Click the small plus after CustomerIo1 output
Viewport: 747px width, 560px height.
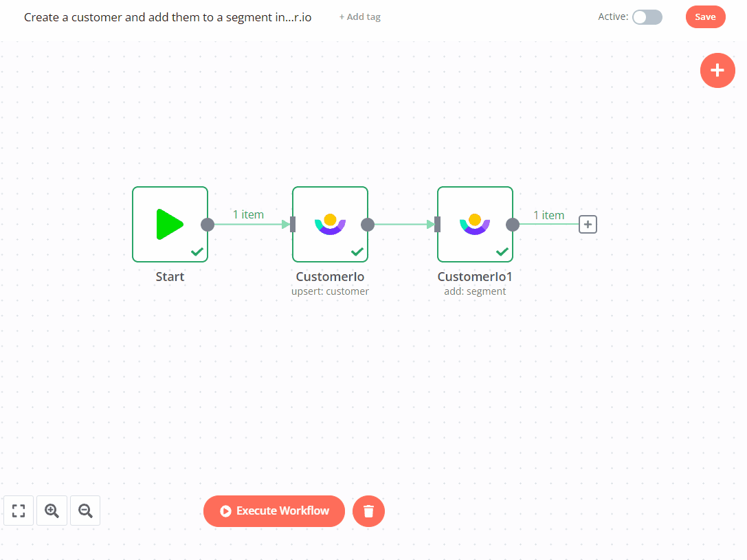(588, 224)
